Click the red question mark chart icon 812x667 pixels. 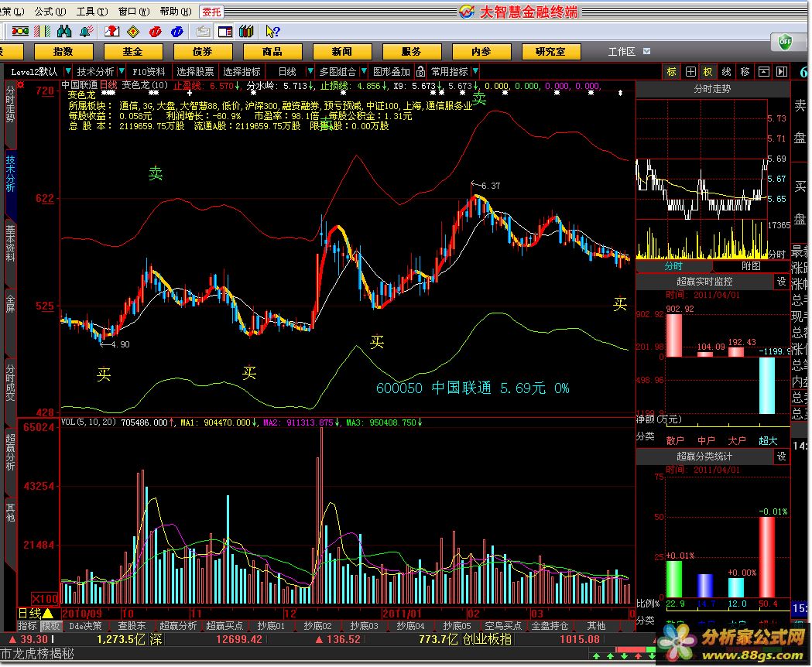pos(111,32)
